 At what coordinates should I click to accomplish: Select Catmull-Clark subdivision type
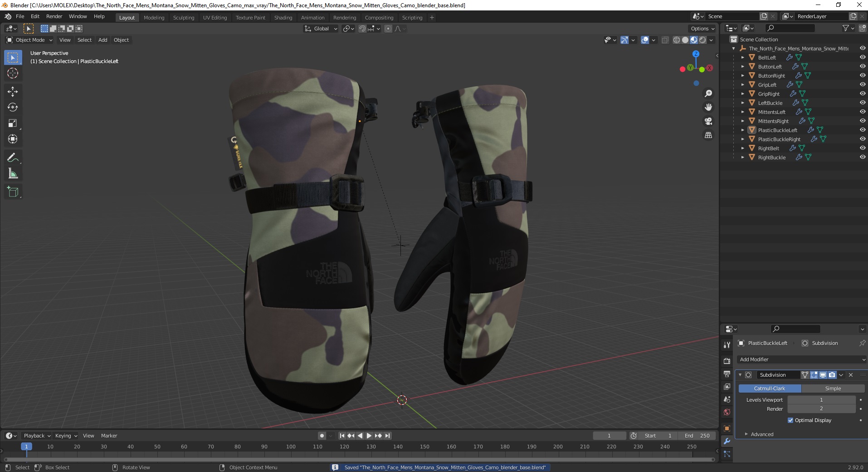pyautogui.click(x=770, y=388)
